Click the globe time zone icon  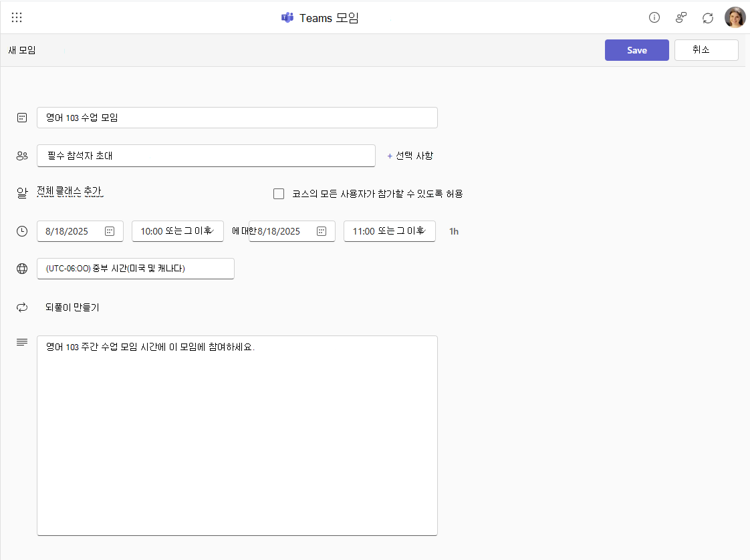pos(22,269)
